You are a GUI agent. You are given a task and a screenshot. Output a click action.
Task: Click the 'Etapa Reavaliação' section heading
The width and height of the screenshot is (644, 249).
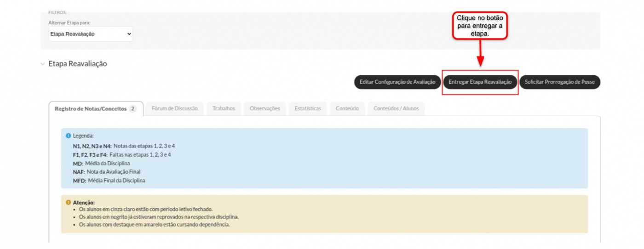[x=78, y=64]
